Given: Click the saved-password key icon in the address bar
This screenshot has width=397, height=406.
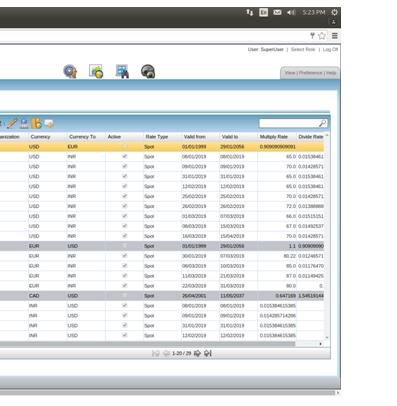Looking at the screenshot, I should point(312,35).
